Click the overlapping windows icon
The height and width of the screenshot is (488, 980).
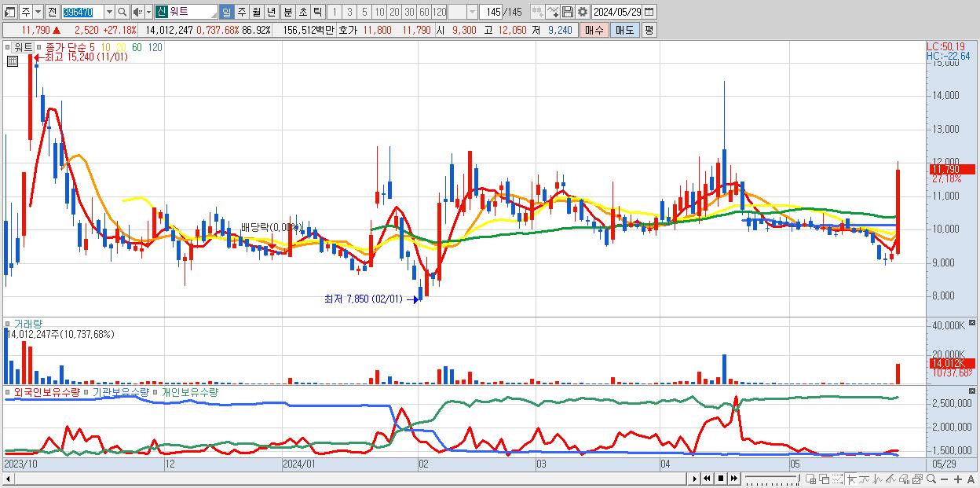pos(825,479)
